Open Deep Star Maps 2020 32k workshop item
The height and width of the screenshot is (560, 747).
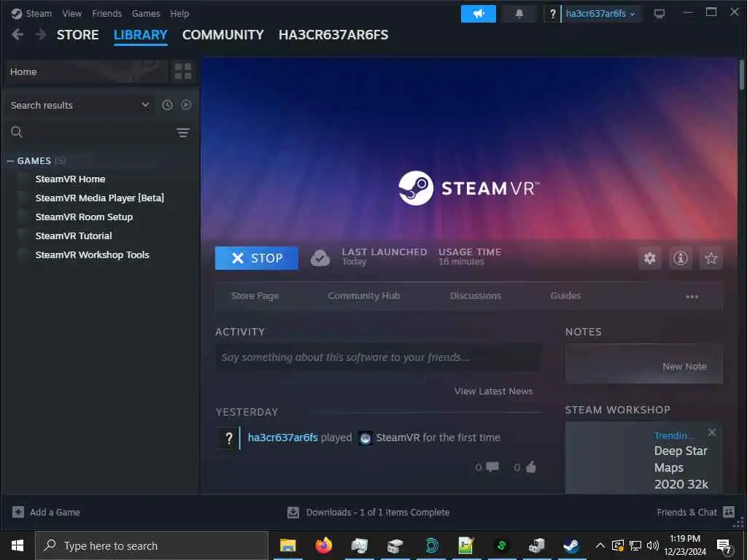pos(681,467)
